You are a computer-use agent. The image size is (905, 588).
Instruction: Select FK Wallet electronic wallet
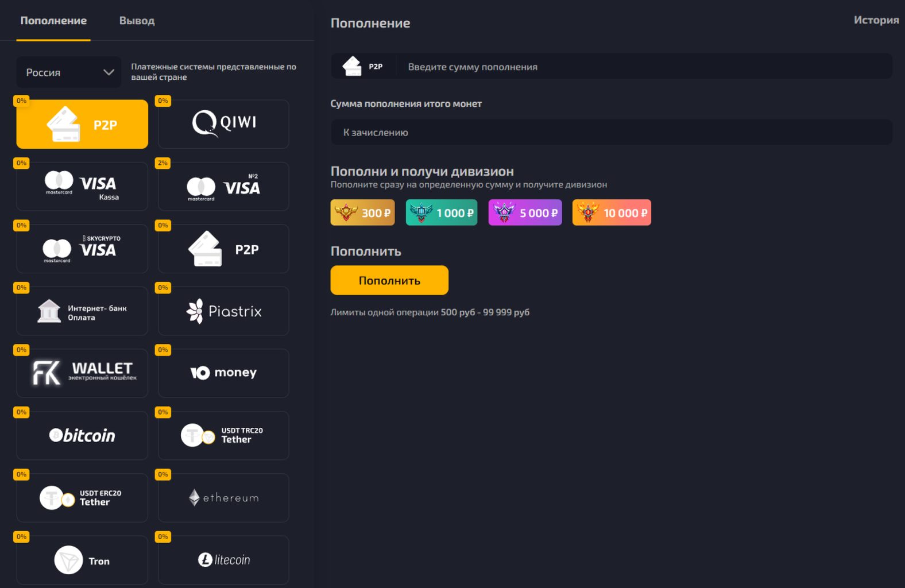[x=82, y=373]
